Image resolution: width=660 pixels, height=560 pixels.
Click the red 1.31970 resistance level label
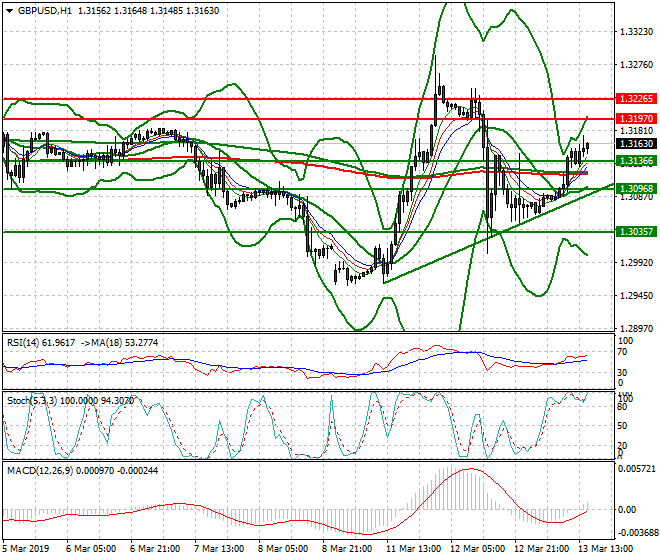pyautogui.click(x=636, y=119)
